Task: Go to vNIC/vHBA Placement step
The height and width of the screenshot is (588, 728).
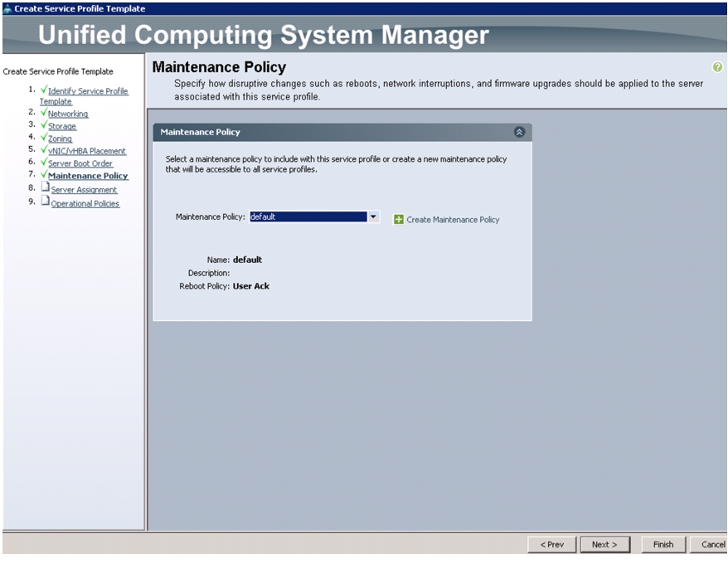Action: 87,151
